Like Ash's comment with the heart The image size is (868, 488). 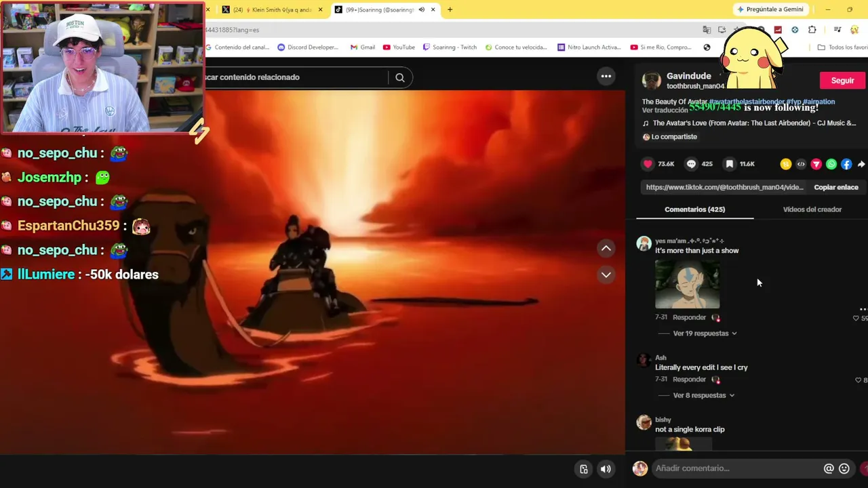tap(858, 380)
